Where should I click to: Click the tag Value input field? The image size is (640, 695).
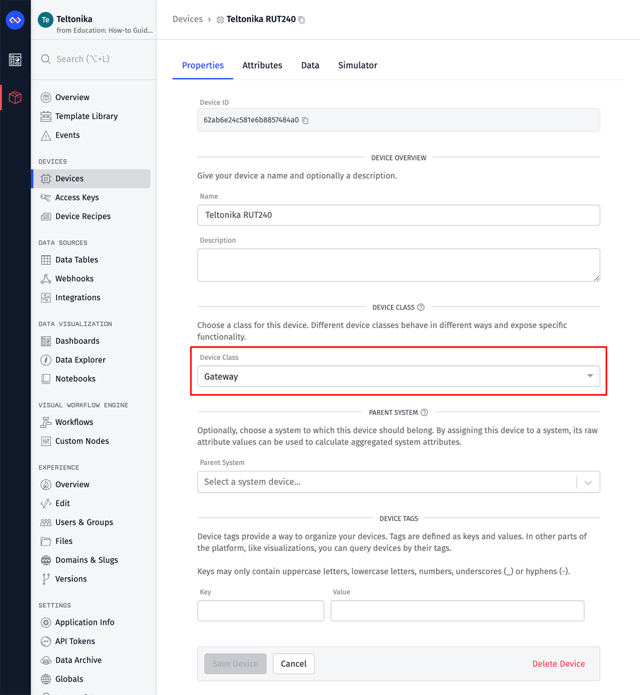click(457, 611)
